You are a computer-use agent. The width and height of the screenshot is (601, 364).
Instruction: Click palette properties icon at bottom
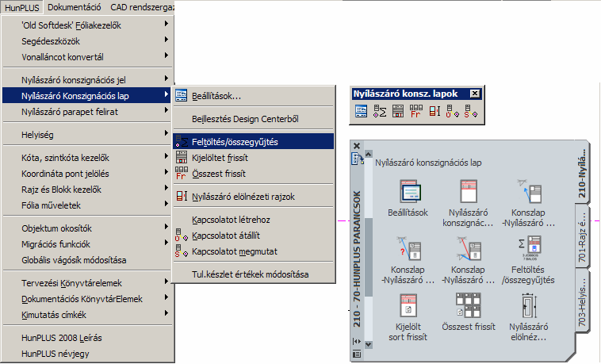pyautogui.click(x=357, y=354)
